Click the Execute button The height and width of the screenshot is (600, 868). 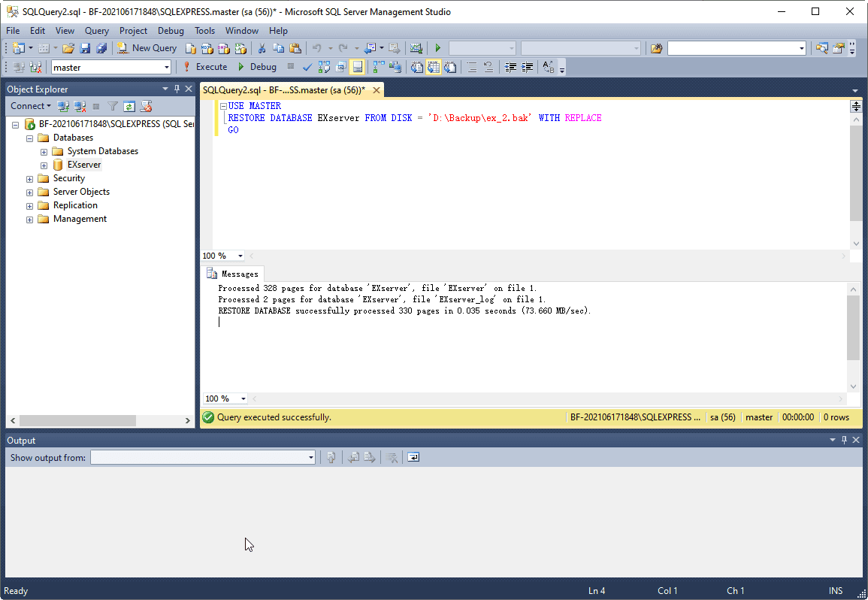(x=205, y=67)
